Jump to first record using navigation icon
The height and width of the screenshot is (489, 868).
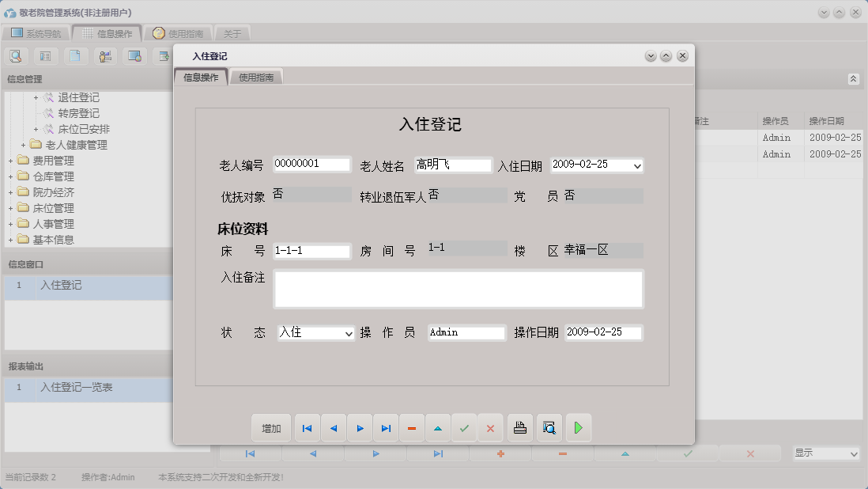click(x=307, y=427)
